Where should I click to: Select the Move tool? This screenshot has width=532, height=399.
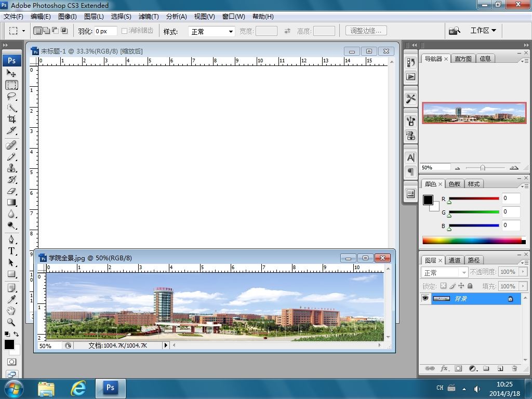click(11, 73)
